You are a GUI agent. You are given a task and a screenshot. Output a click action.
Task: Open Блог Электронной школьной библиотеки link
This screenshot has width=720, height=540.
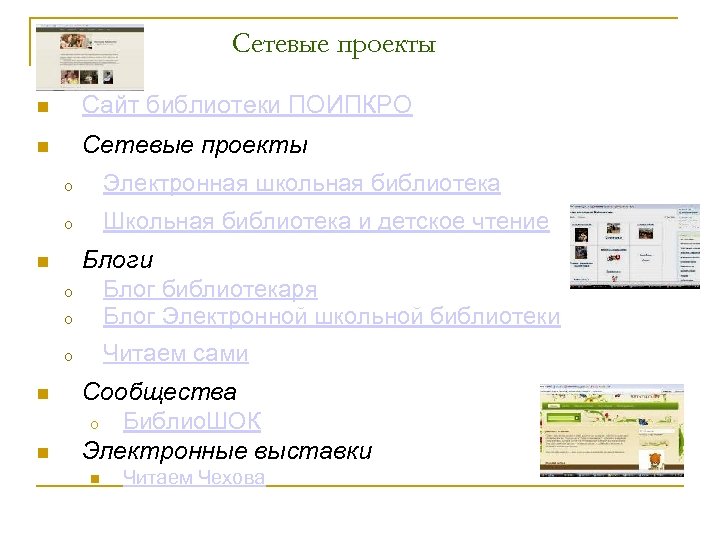tap(332, 316)
